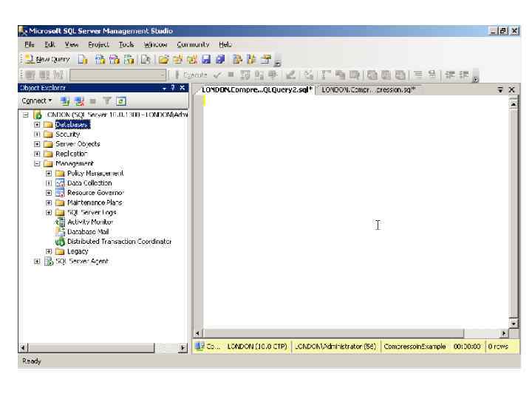Screen dimensions: 532x399
Task: Click the Execute button in the SQL toolbar
Action: click(x=191, y=75)
